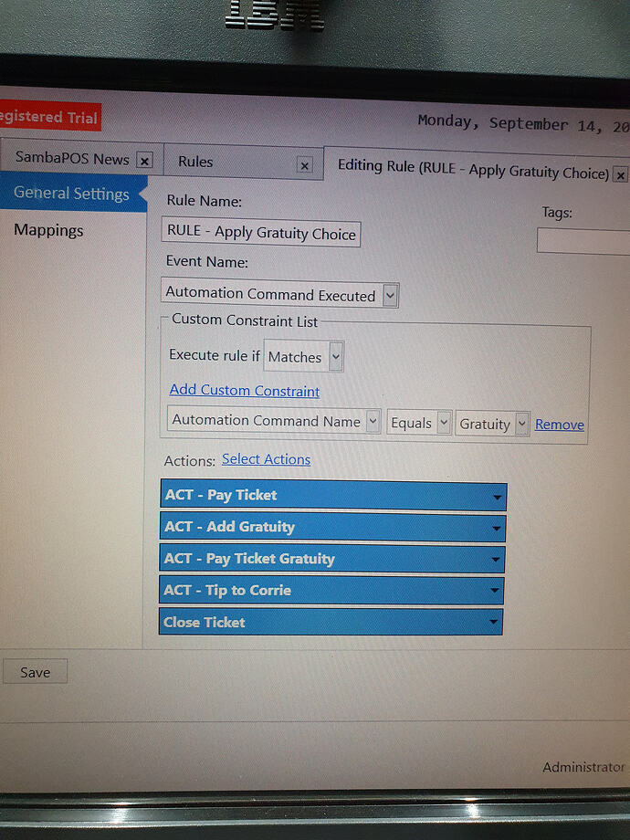Click the Save button
This screenshot has height=840, width=630.
35,672
